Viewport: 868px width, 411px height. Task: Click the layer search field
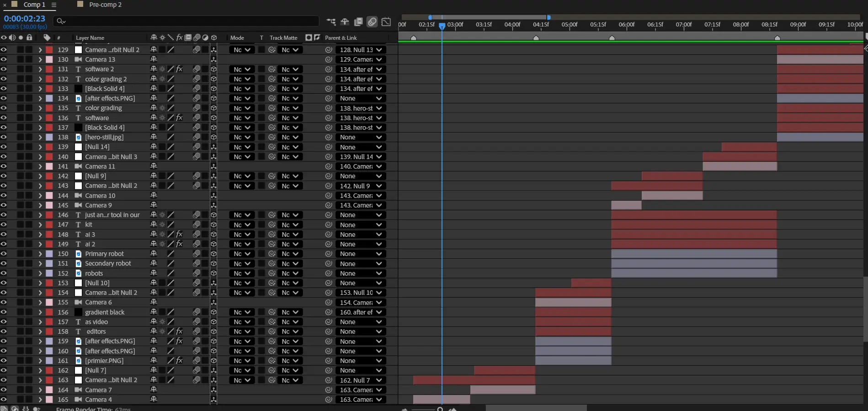tap(187, 21)
